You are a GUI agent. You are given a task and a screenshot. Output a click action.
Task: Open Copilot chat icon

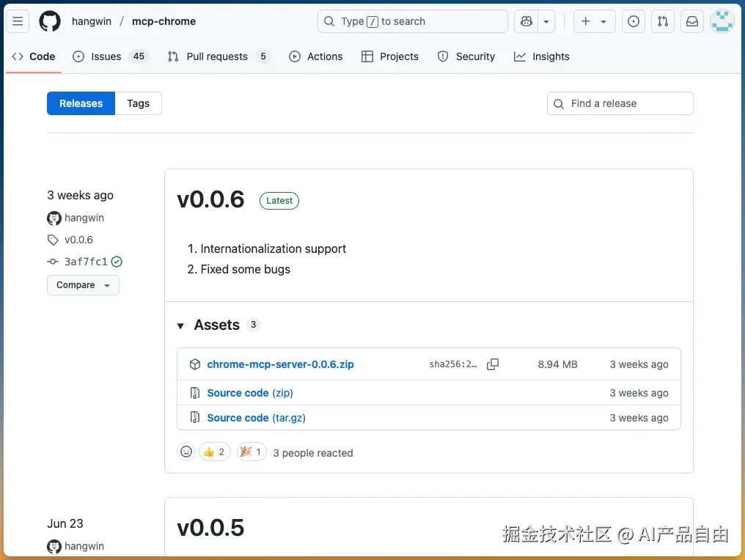click(526, 21)
